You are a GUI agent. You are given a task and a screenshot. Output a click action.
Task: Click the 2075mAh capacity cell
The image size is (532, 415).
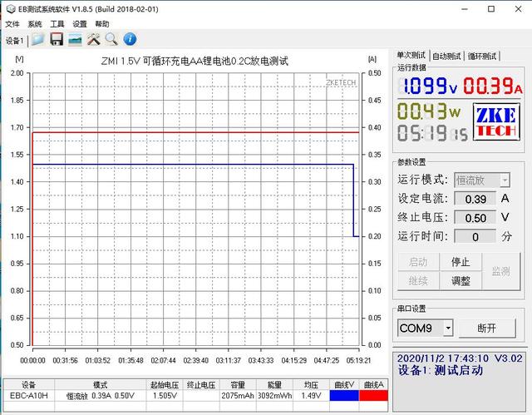[238, 396]
